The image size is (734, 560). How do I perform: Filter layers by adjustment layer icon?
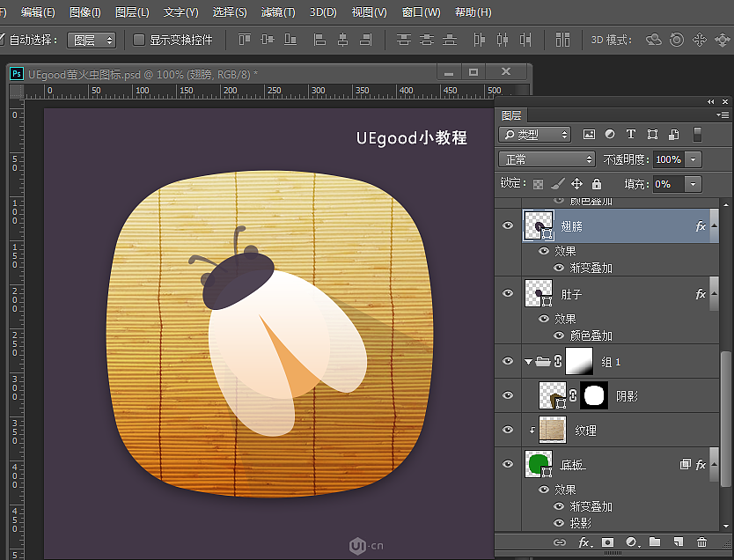click(x=610, y=135)
